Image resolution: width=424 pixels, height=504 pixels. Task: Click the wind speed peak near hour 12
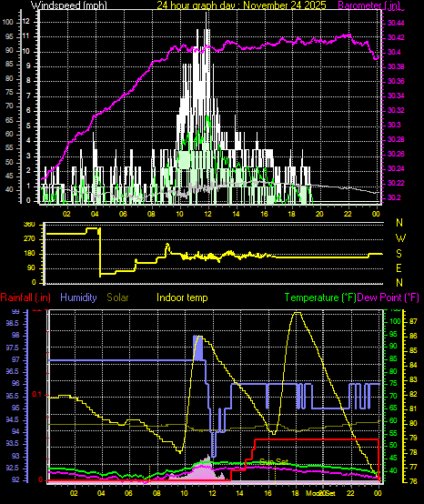point(206,14)
